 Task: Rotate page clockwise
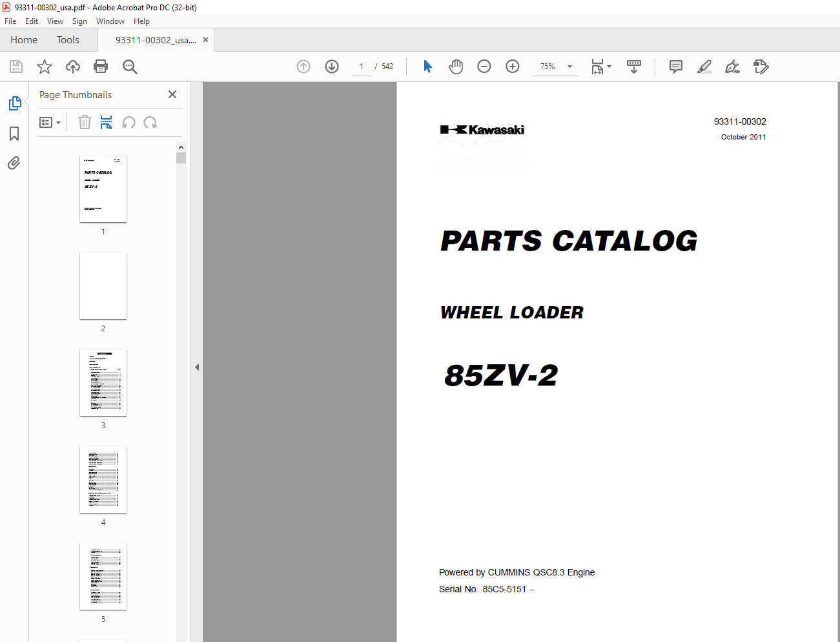pyautogui.click(x=150, y=122)
